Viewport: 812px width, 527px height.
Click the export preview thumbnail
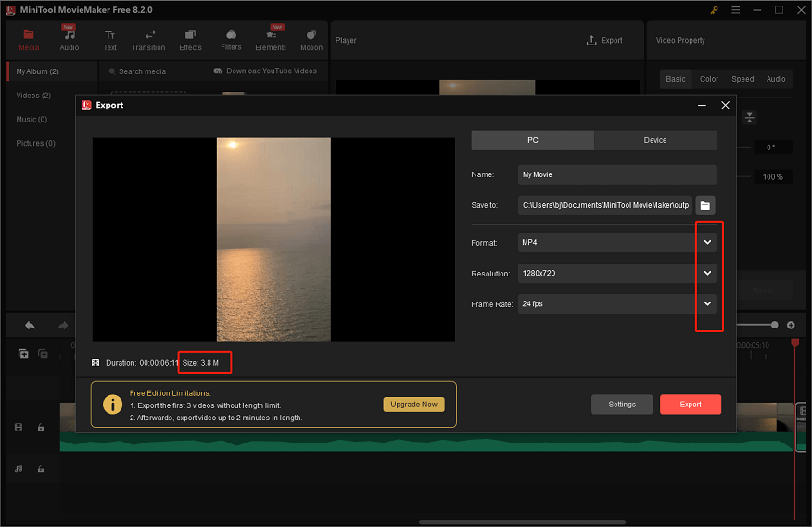[x=273, y=239]
